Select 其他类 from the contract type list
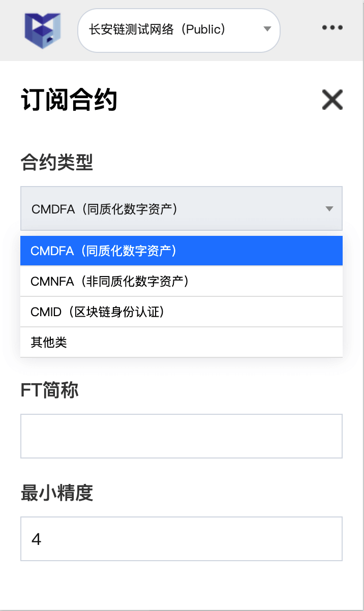This screenshot has width=364, height=611. [181, 342]
